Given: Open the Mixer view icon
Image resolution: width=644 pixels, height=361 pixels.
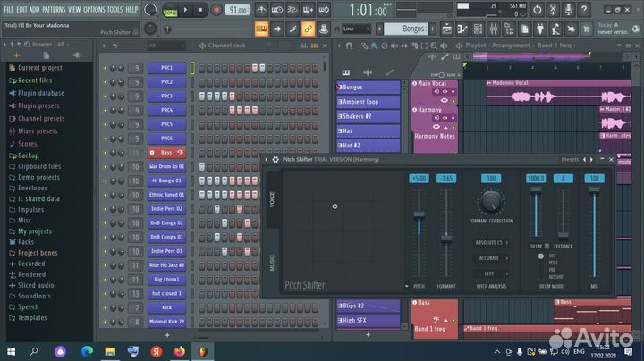Looking at the screenshot, I should (494, 29).
